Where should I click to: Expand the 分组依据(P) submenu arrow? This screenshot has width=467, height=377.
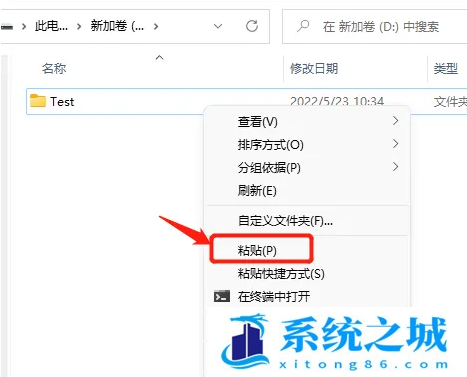[395, 167]
